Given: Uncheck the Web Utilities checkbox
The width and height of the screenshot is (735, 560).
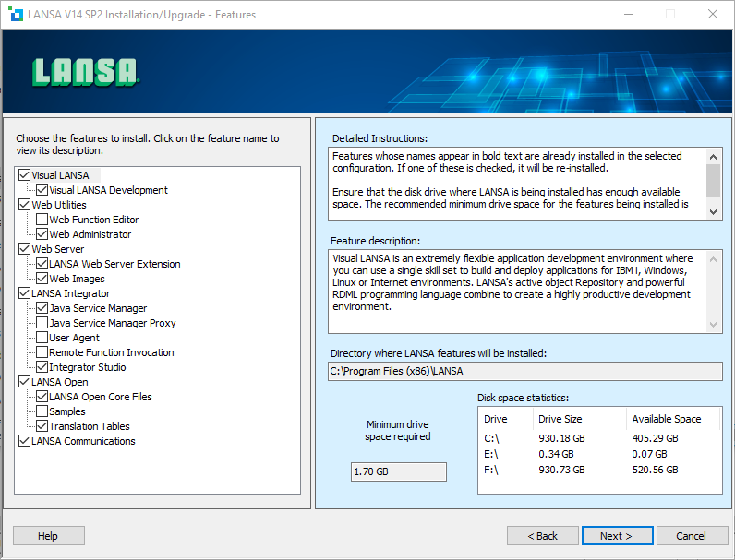Looking at the screenshot, I should click(24, 205).
